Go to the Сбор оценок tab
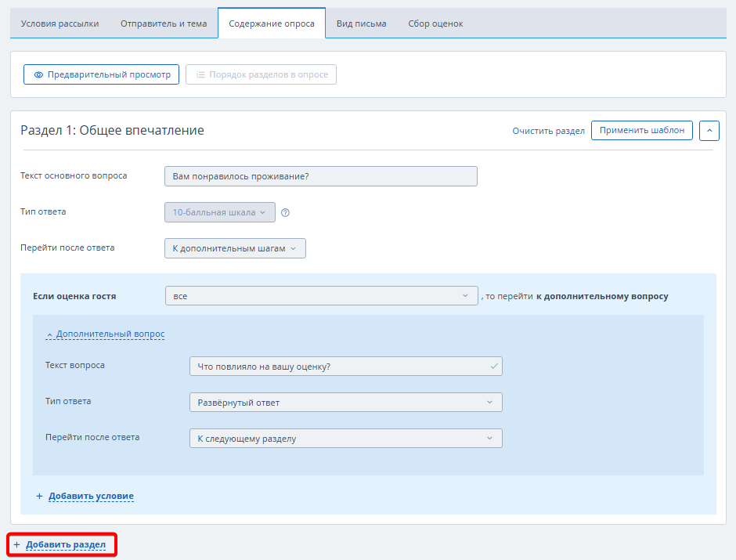Screen dimensions: 736x560 coord(435,23)
